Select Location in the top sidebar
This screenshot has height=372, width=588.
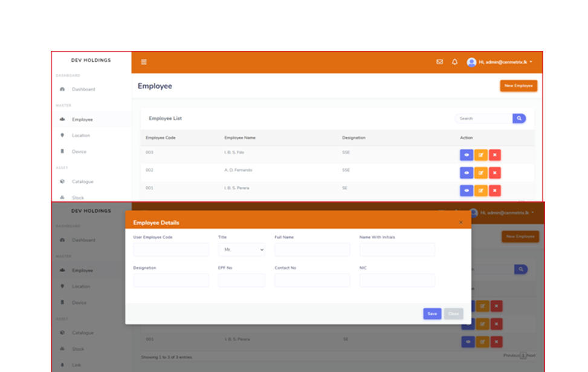80,135
